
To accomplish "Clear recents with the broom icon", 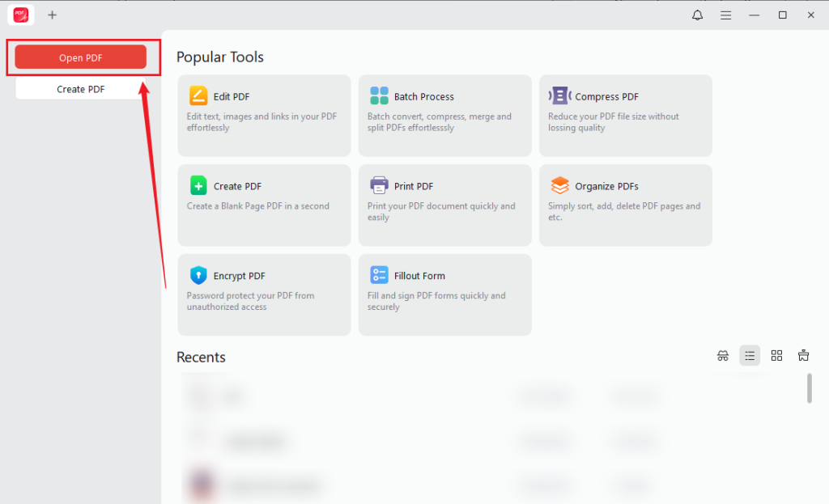I will tap(803, 355).
